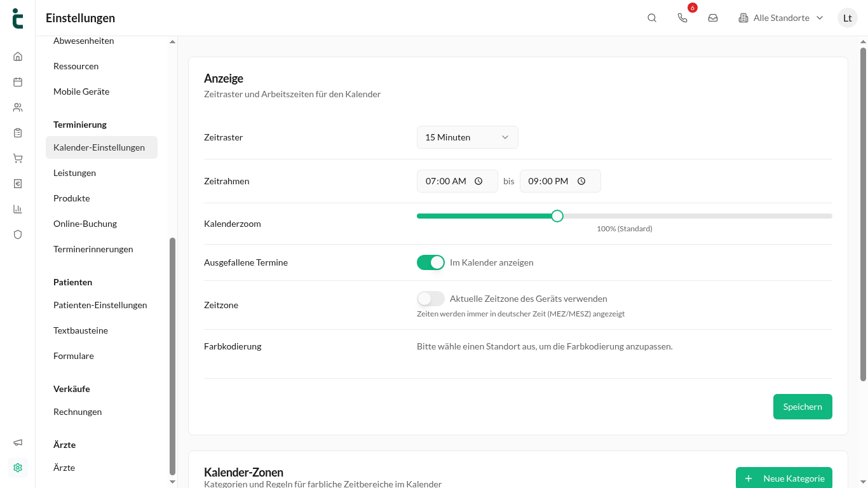Disable the Ausgefallene Termine calendar toggle
The image size is (868, 488).
click(x=431, y=262)
